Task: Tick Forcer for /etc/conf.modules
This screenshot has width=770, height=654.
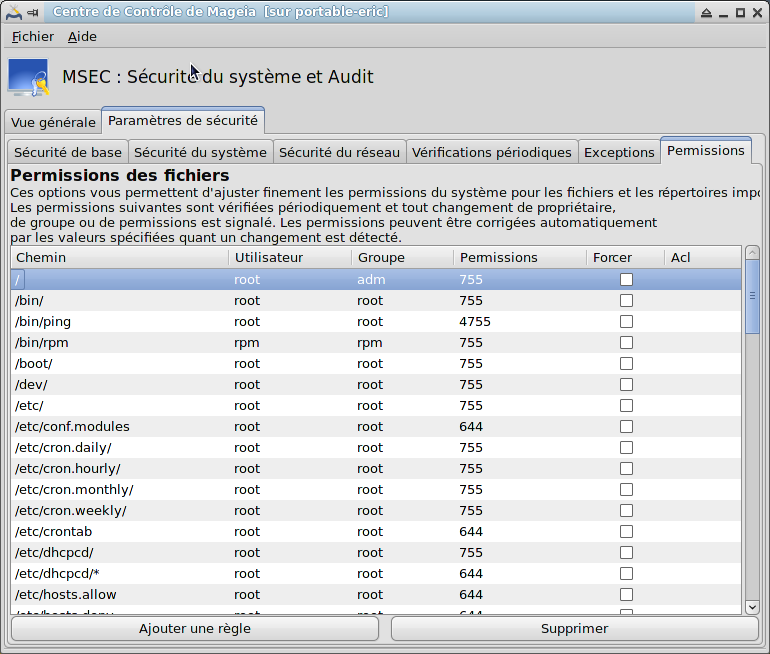Action: (x=626, y=427)
